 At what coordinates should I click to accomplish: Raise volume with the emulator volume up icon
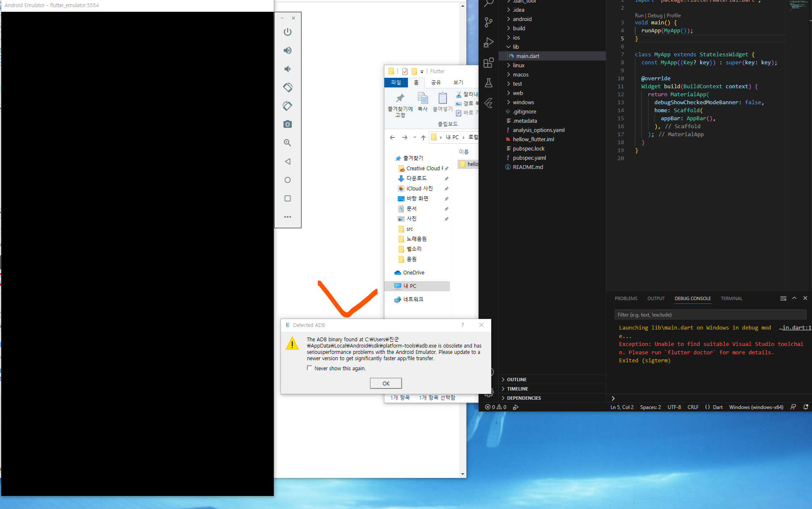pos(288,50)
